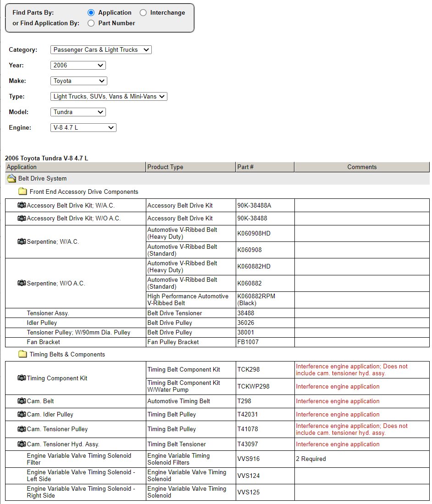The width and height of the screenshot is (432, 504).
Task: Click Engine Variable Valve Timing Solenoid - Right Side
Action: pyautogui.click(x=81, y=492)
